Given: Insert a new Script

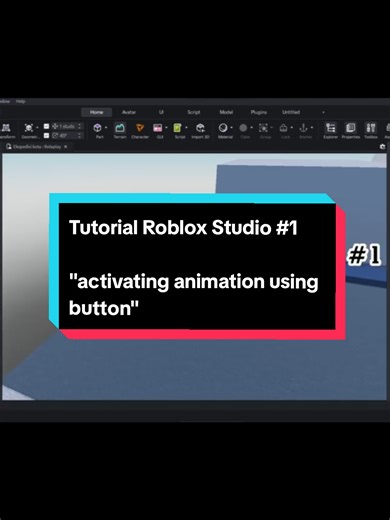Looking at the screenshot, I should coord(178,128).
